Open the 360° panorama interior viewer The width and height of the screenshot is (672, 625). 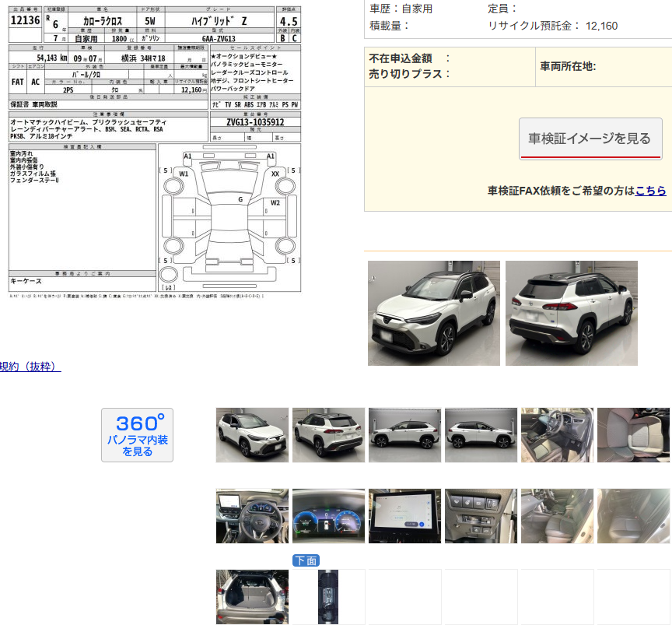(x=137, y=434)
